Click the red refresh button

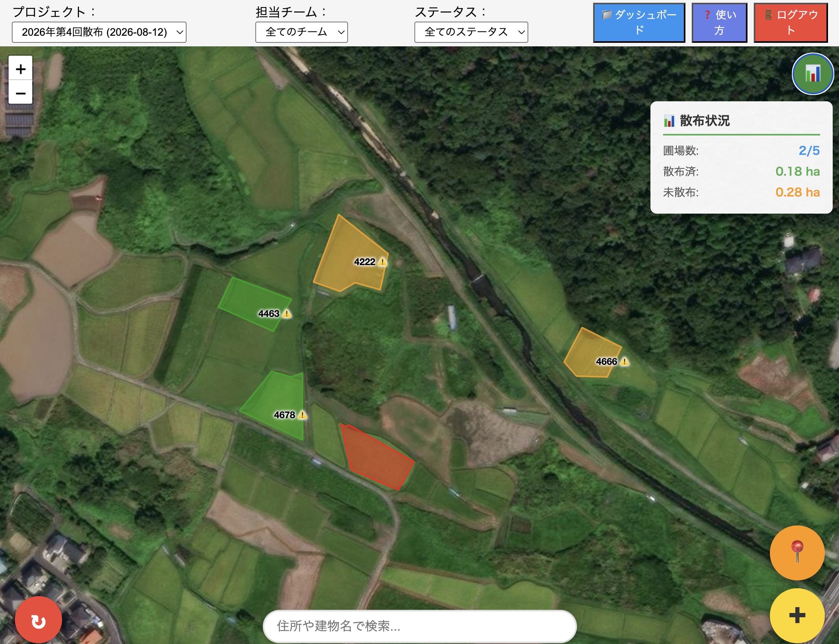pyautogui.click(x=38, y=620)
